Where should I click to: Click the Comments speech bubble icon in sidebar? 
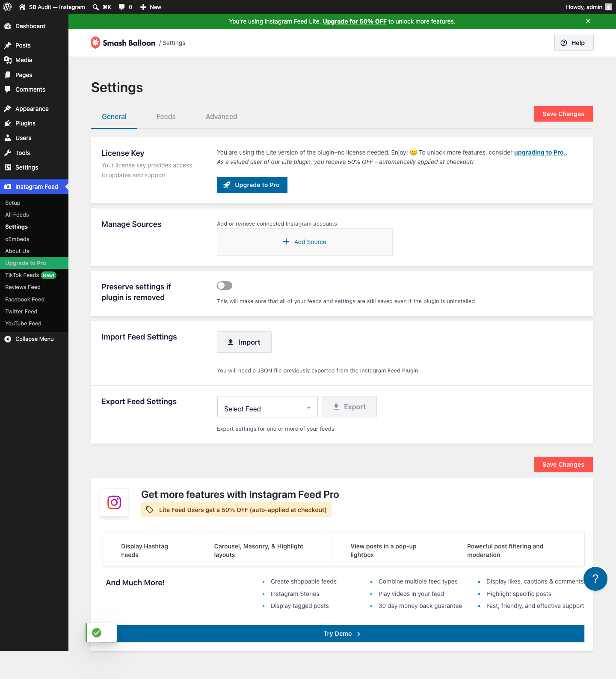click(8, 89)
